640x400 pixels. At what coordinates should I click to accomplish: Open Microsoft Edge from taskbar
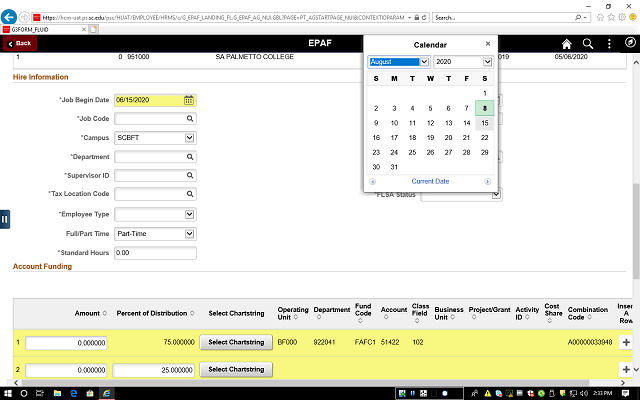[x=73, y=393]
